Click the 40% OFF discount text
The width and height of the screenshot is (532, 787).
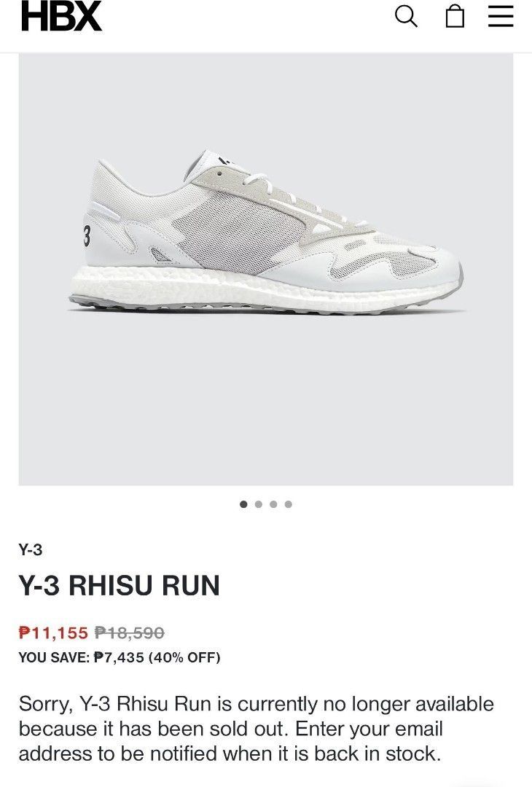point(184,657)
